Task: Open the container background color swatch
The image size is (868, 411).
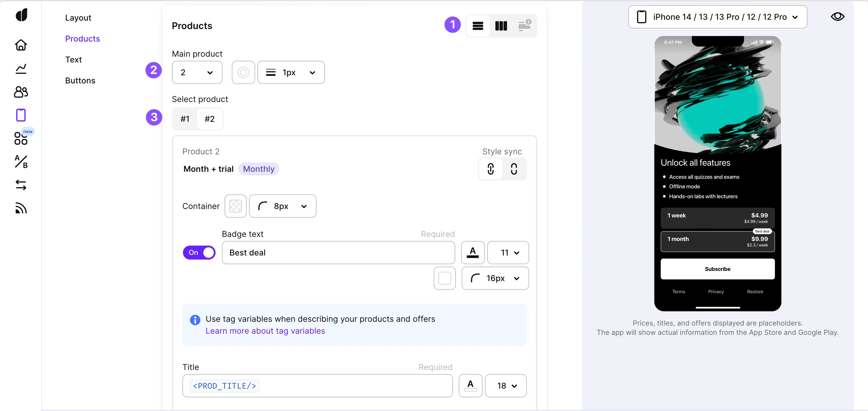Action: point(236,206)
